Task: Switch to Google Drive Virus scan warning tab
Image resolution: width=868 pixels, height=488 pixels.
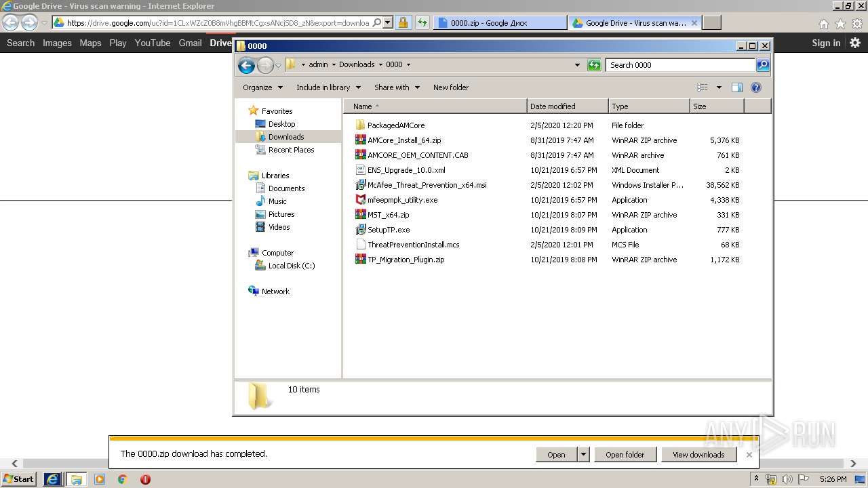Action: pyautogui.click(x=635, y=23)
